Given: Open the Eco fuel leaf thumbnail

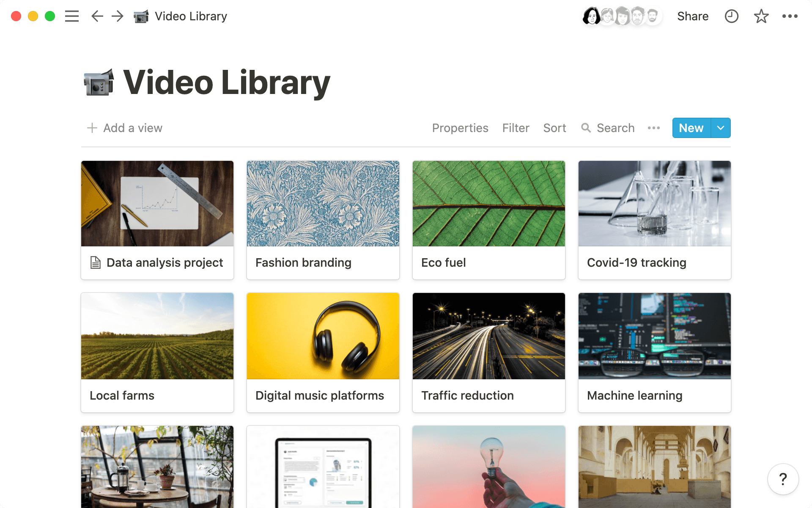Looking at the screenshot, I should tap(488, 204).
